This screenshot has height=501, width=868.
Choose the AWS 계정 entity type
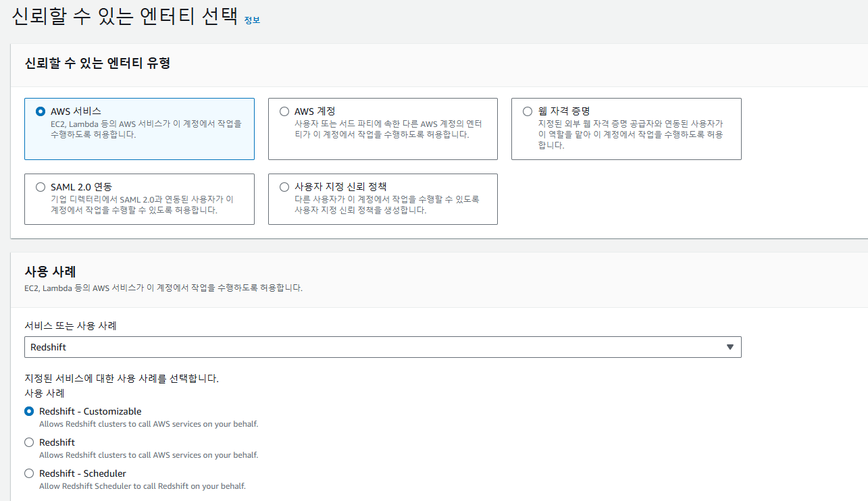[x=284, y=111]
